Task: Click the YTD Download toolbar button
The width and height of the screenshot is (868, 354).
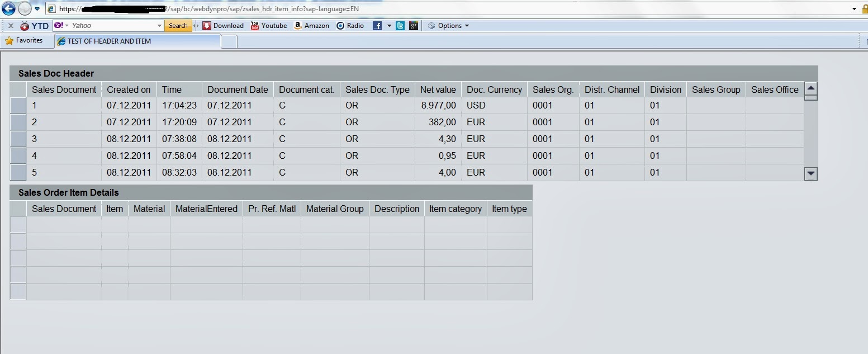Action: 223,26
